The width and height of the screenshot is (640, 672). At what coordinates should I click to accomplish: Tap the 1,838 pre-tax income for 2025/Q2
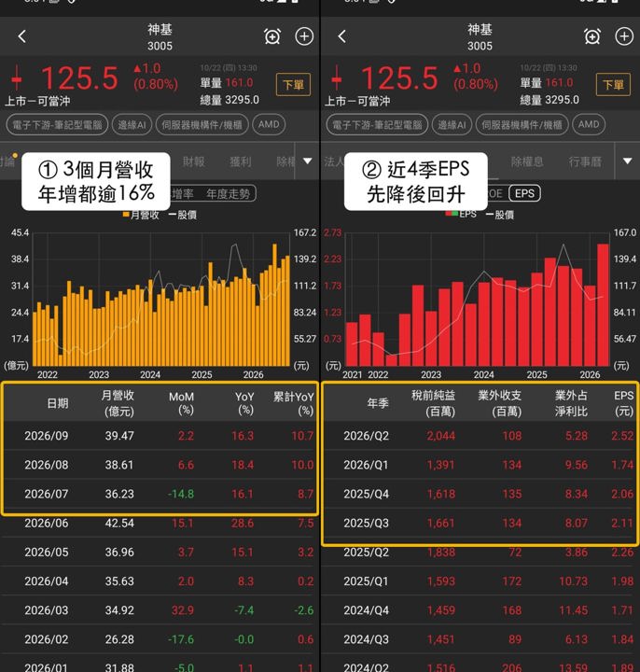pos(440,553)
